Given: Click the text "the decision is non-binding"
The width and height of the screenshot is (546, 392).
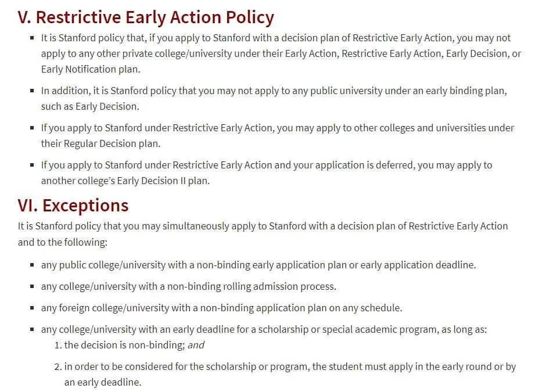Looking at the screenshot, I should pos(124,345).
